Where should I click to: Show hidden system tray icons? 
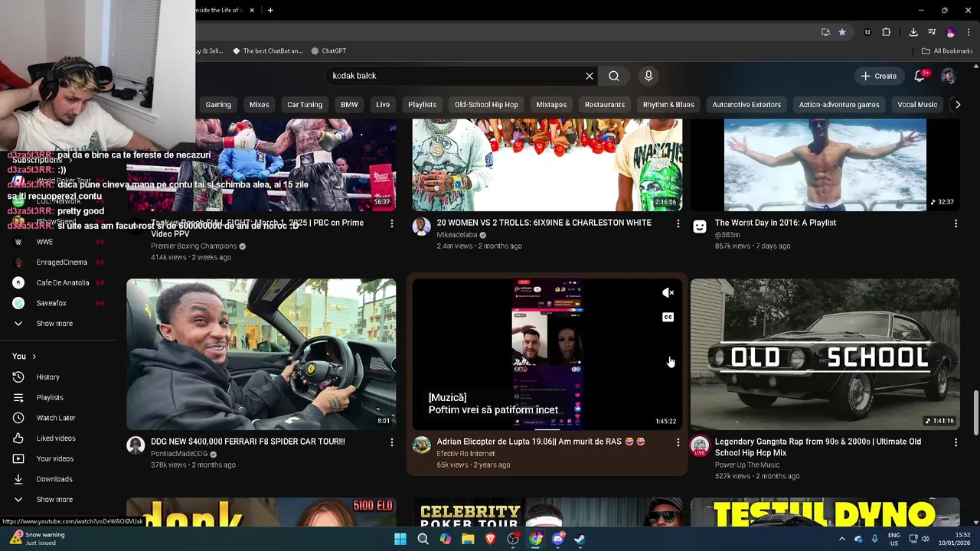point(841,539)
